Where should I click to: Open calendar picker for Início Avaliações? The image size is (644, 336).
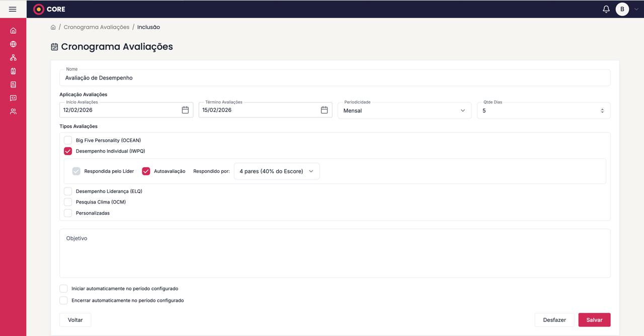185,110
